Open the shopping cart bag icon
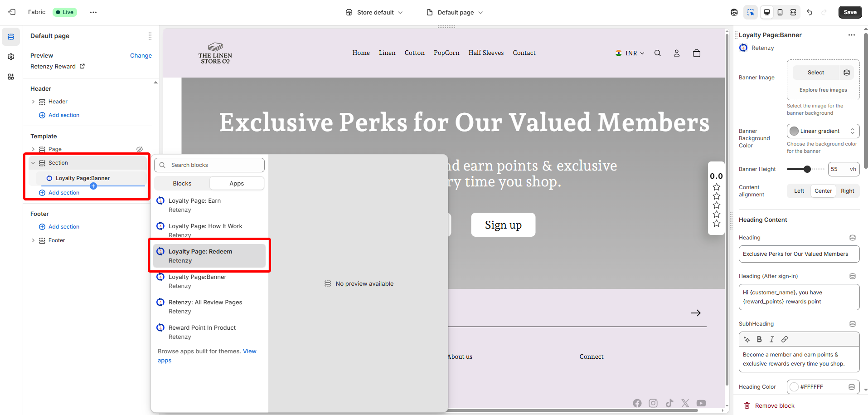Image resolution: width=868 pixels, height=415 pixels. click(697, 53)
